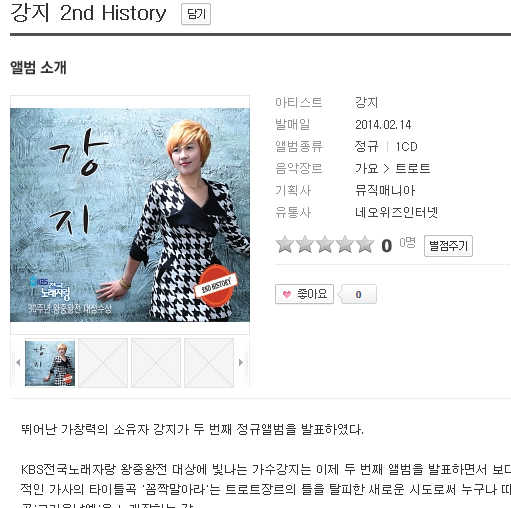Click the 담기 button beside album title

(196, 14)
